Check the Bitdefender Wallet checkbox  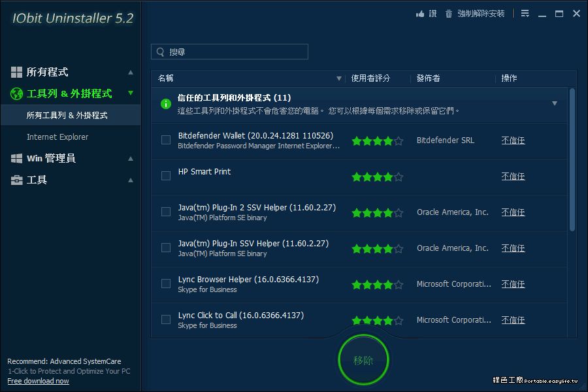coord(166,140)
